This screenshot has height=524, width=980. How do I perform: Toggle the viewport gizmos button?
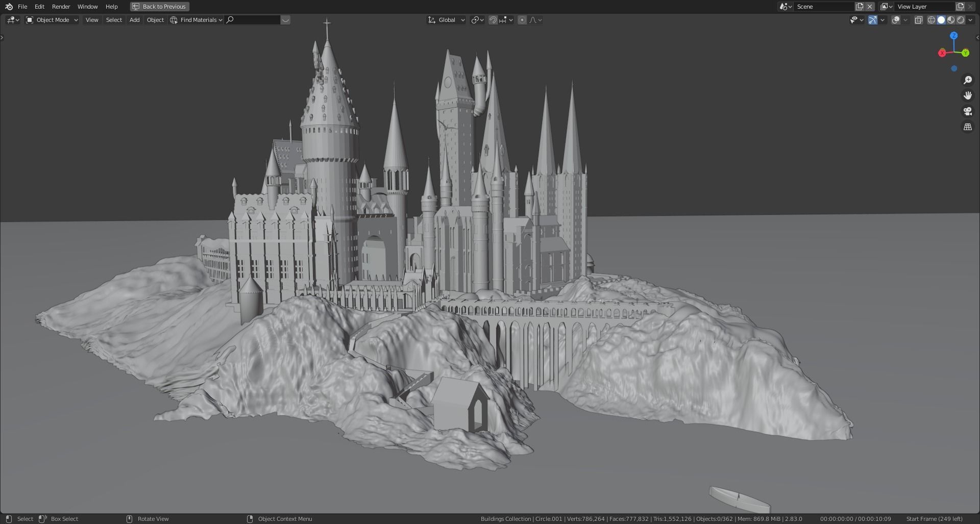tap(873, 20)
